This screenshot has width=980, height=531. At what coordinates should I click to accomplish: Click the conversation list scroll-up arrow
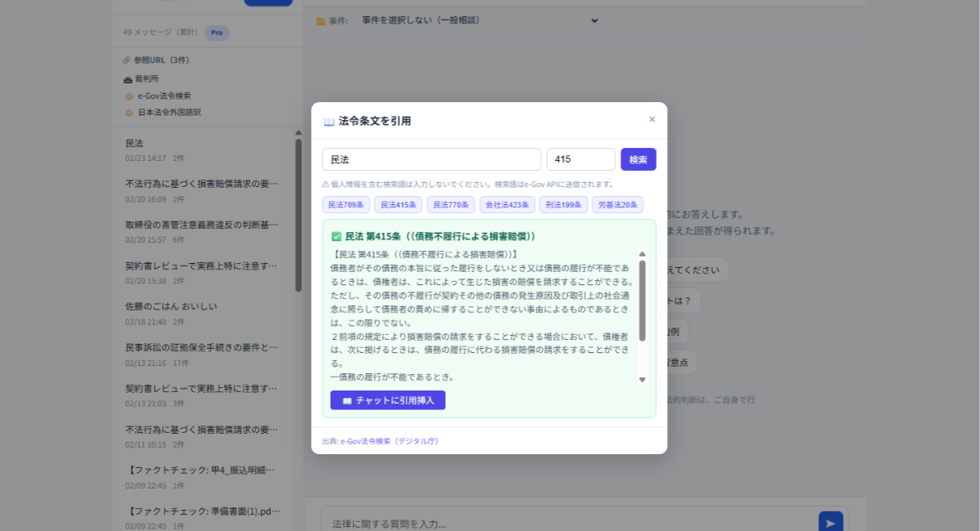coord(298,132)
